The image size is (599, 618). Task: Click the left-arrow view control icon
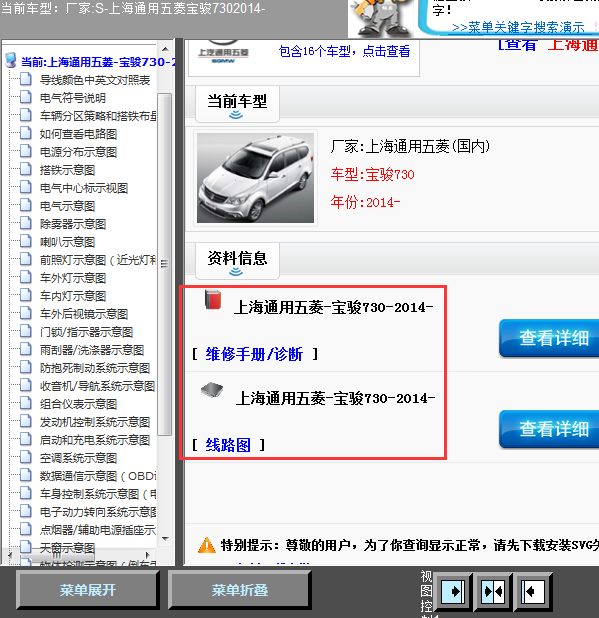[533, 591]
